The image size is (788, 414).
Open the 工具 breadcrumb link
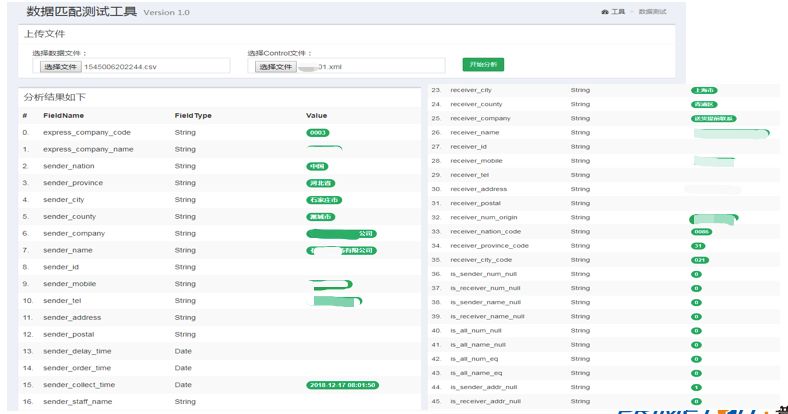tap(618, 12)
